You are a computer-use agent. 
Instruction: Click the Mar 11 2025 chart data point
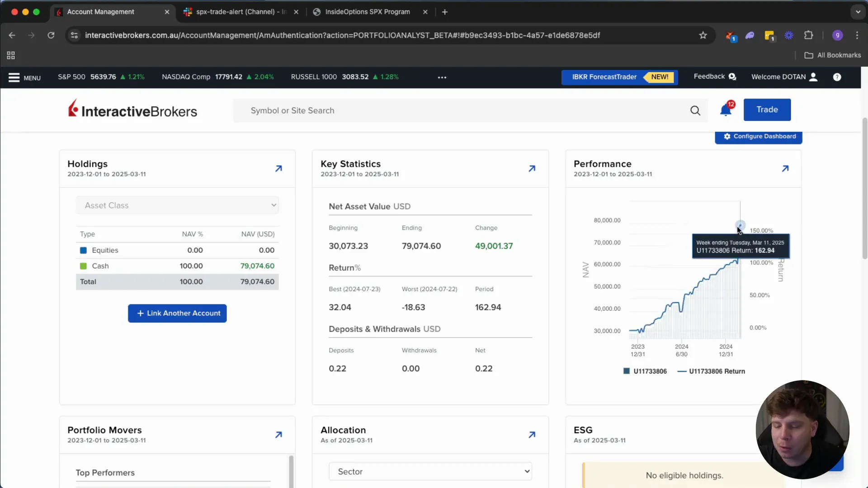coord(740,225)
